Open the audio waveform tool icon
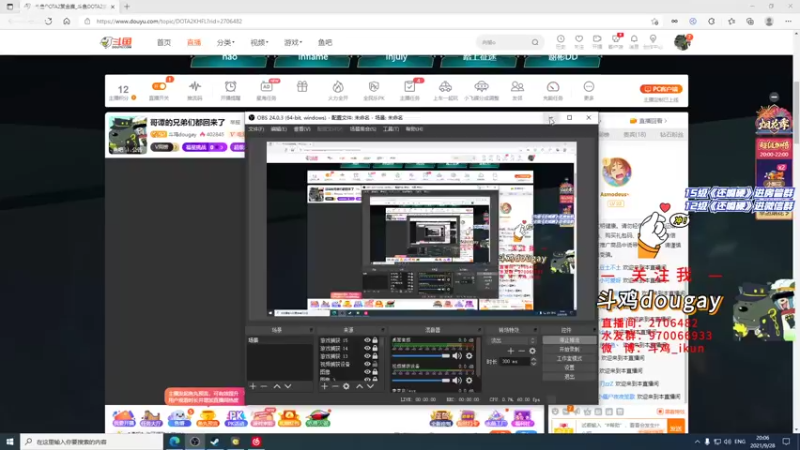Image resolution: width=800 pixels, height=450 pixels. pyautogui.click(x=195, y=87)
